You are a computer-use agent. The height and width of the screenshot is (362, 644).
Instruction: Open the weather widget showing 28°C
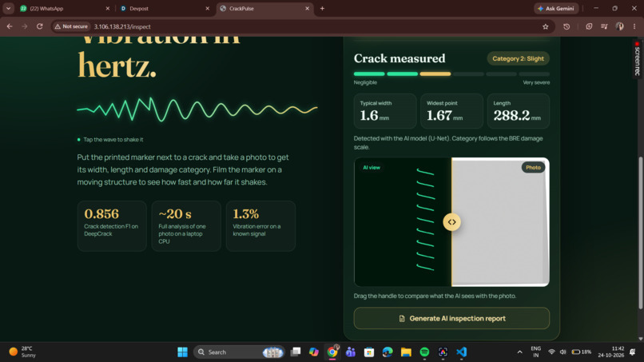point(22,352)
